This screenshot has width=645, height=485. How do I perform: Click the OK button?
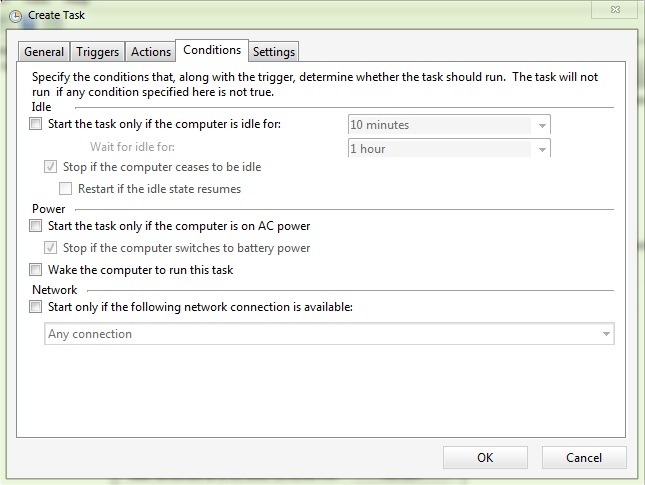coord(485,457)
